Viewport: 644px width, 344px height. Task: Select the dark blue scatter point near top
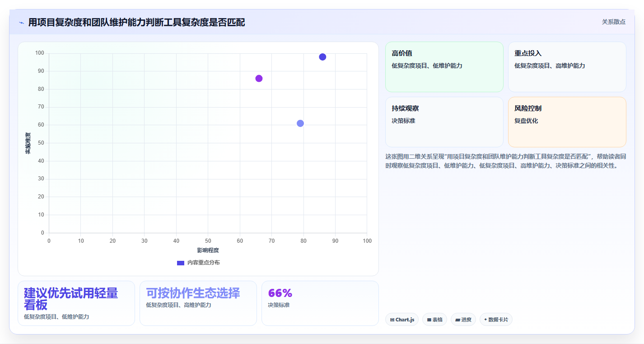[x=322, y=57]
